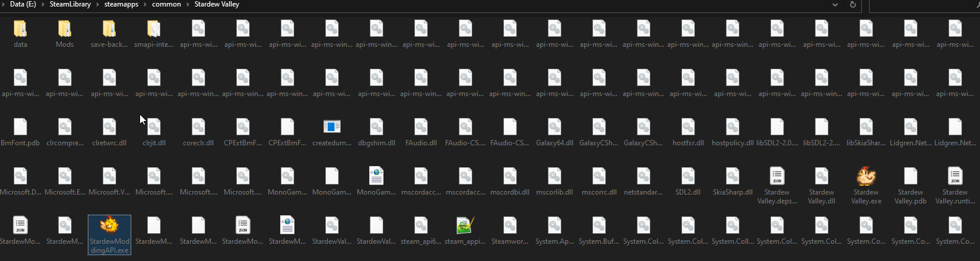980x261 pixels.
Task: Select Galaxy64.dll
Action: click(554, 132)
